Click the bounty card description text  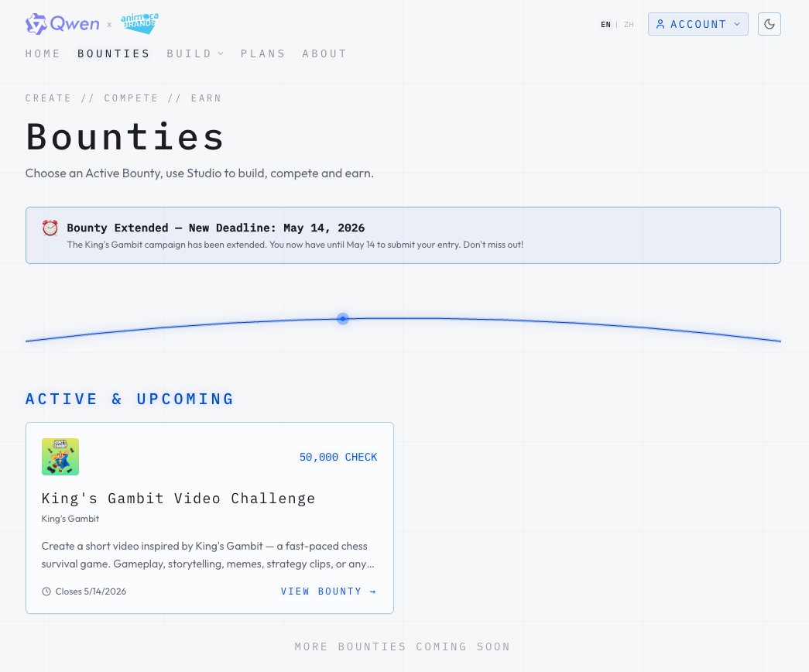(208, 555)
